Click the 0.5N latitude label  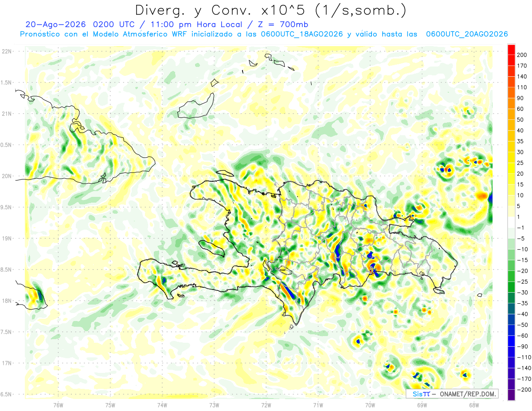coord(7,145)
